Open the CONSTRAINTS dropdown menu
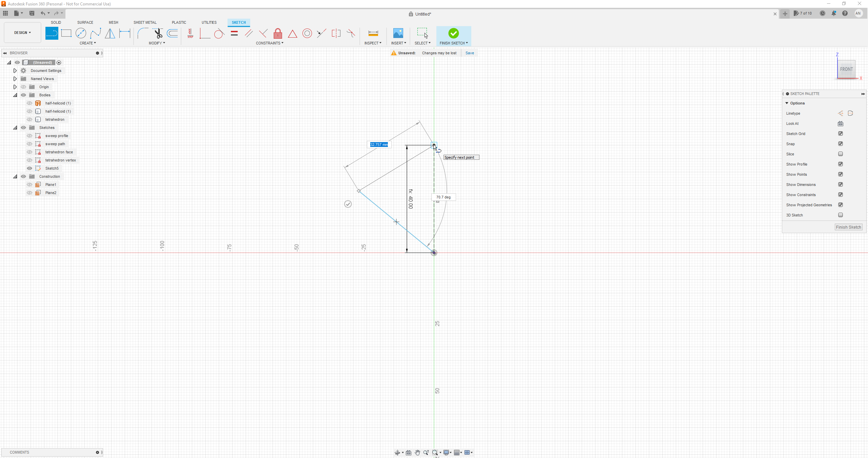This screenshot has height=458, width=868. [x=270, y=43]
